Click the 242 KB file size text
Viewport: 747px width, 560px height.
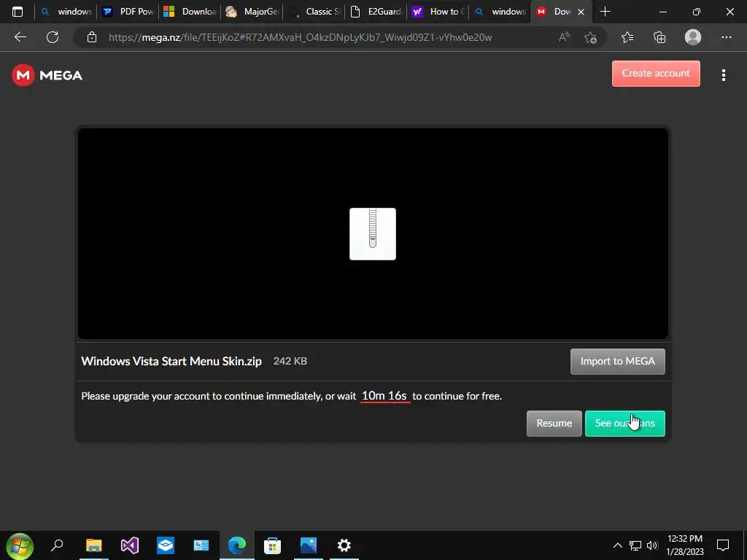[290, 361]
